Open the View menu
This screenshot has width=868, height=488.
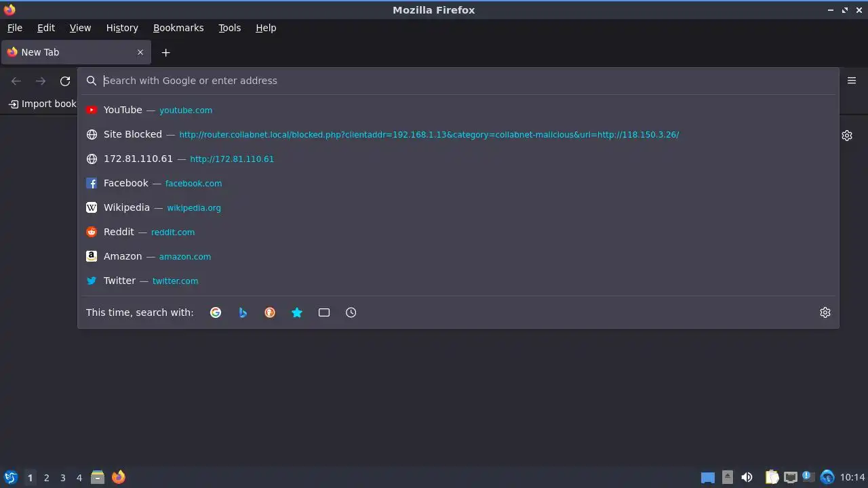(x=80, y=28)
